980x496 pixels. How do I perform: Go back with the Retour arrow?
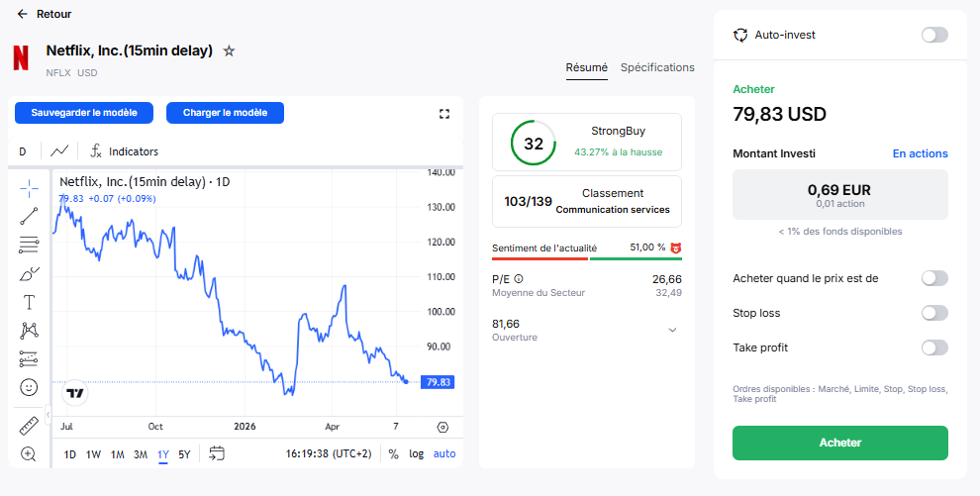(x=23, y=14)
